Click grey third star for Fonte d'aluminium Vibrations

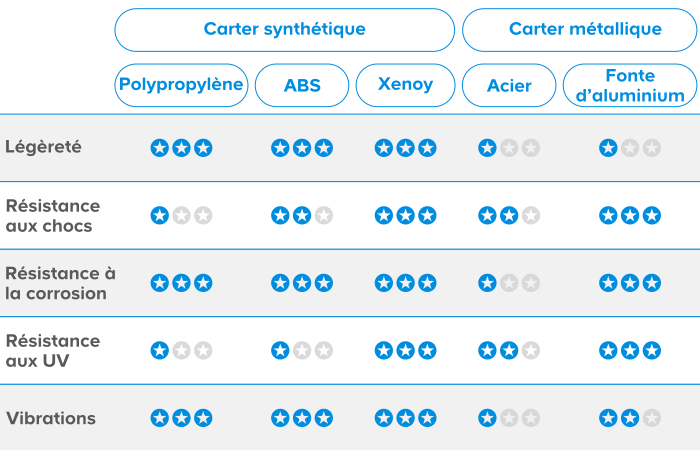pos(652,418)
